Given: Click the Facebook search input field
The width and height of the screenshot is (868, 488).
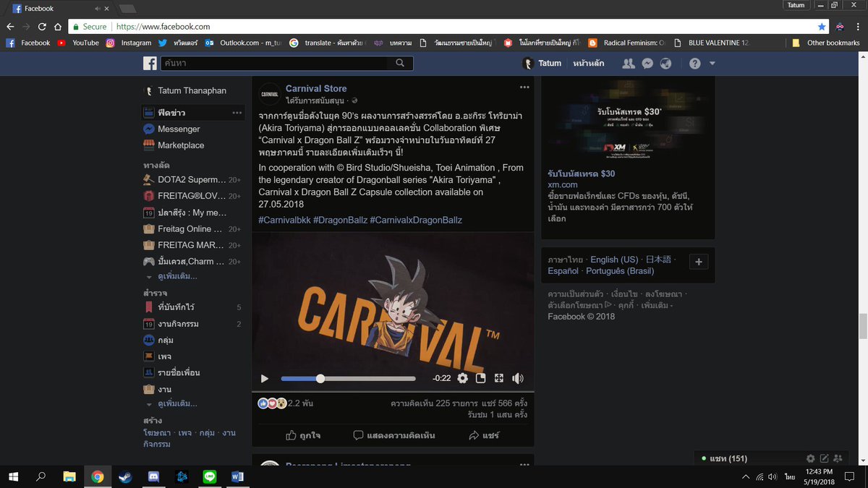Looking at the screenshot, I should [x=275, y=64].
